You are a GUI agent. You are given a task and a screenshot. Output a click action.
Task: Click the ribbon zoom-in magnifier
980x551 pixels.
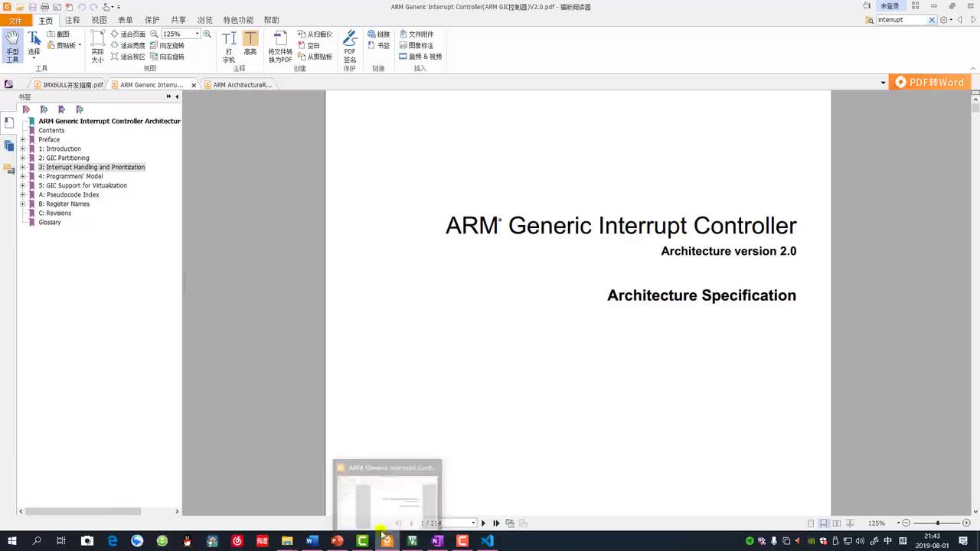[x=207, y=34]
